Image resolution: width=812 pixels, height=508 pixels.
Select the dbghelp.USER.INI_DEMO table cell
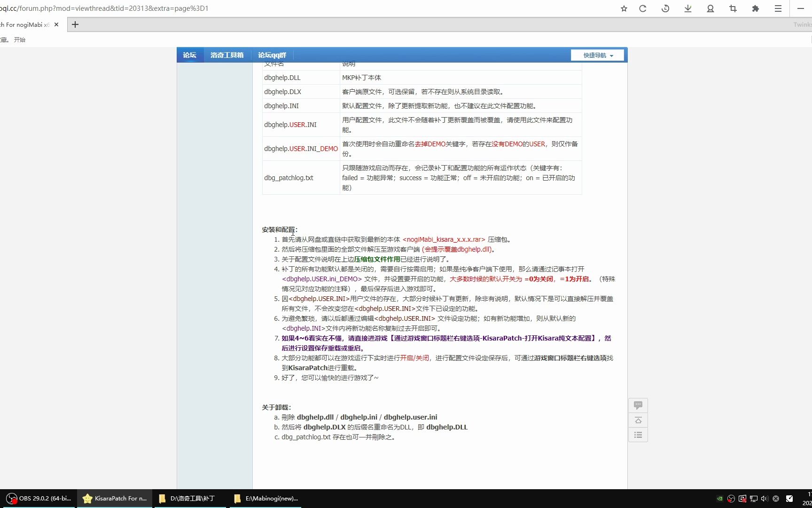[301, 149]
